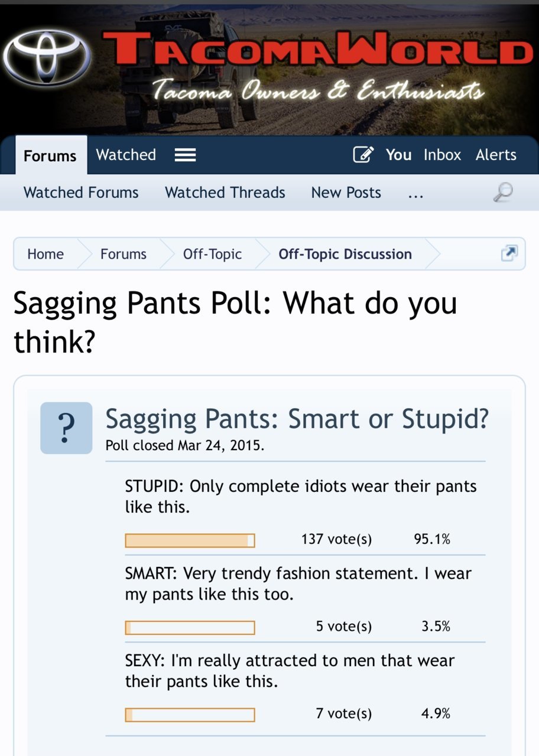Open search with the magnifying glass icon

(x=503, y=192)
